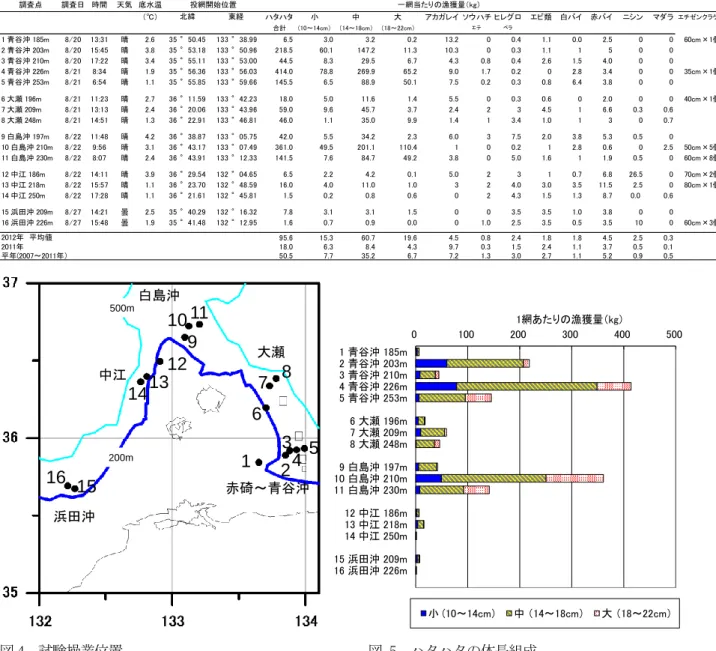
Task: Click the '2012年 平均値' summary row label
Action: point(26,237)
